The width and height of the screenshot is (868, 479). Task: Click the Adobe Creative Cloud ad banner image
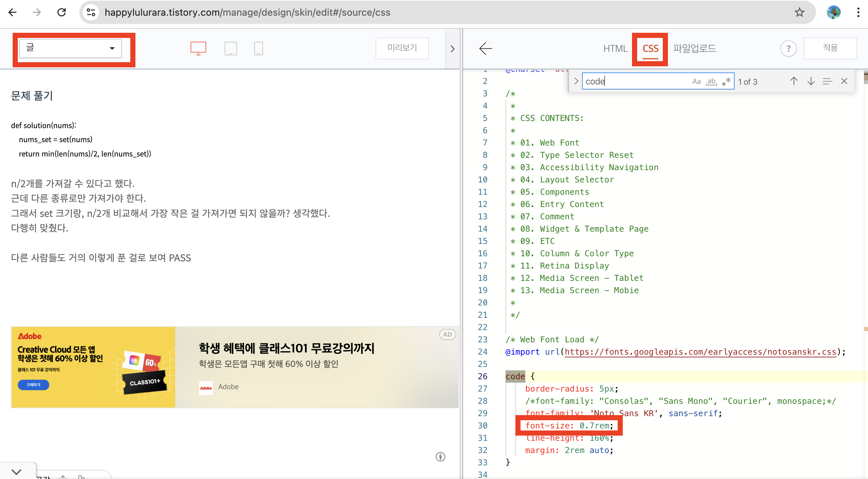(93, 367)
